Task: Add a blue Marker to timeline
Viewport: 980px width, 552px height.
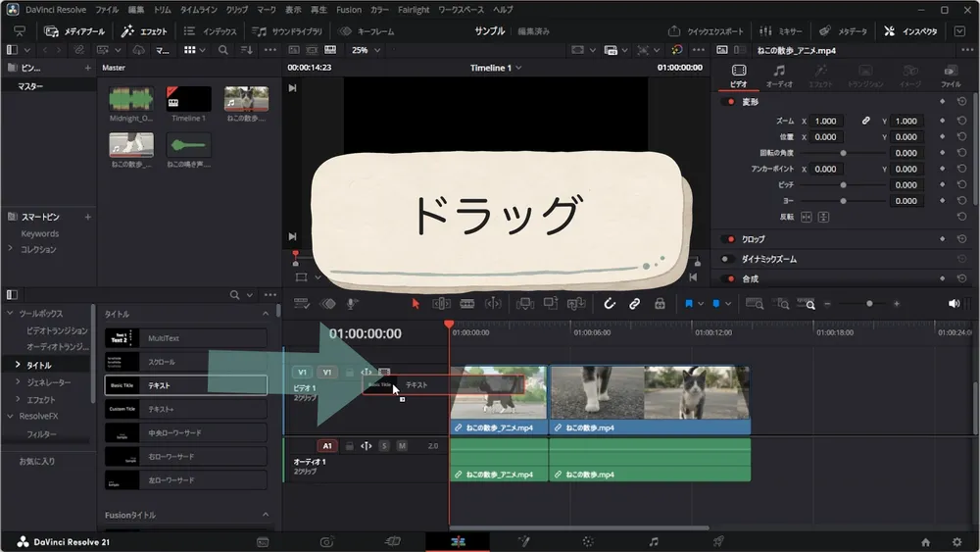Action: (x=716, y=304)
